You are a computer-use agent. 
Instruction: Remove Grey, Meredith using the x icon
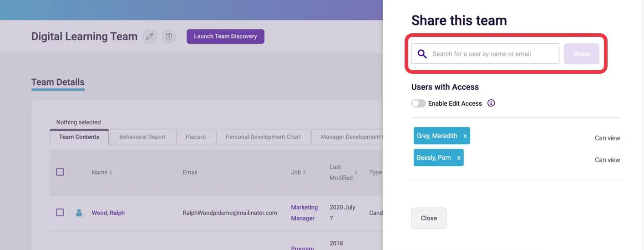[465, 136]
